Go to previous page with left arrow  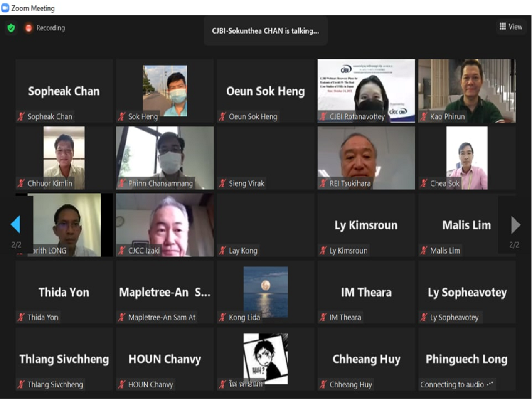(15, 224)
